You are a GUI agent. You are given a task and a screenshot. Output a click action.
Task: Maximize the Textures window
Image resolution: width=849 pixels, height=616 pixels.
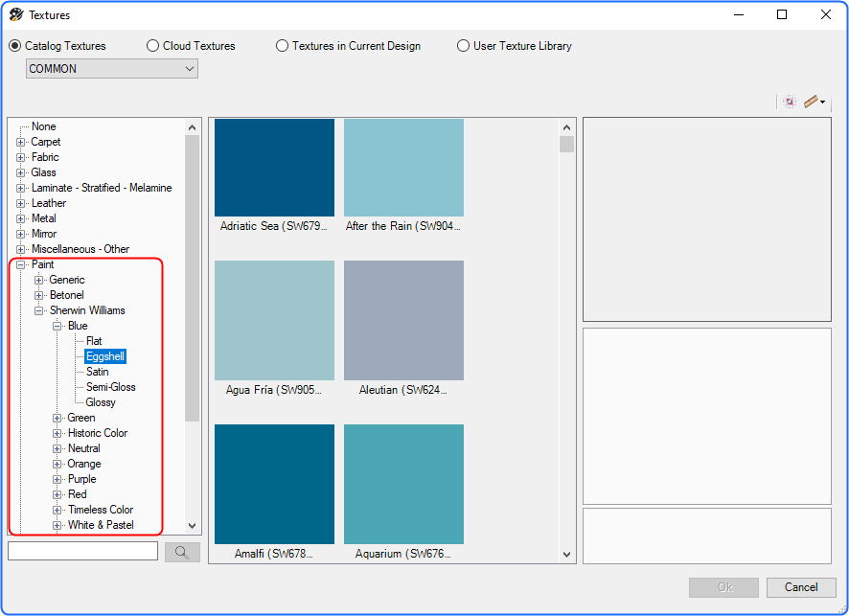click(782, 14)
